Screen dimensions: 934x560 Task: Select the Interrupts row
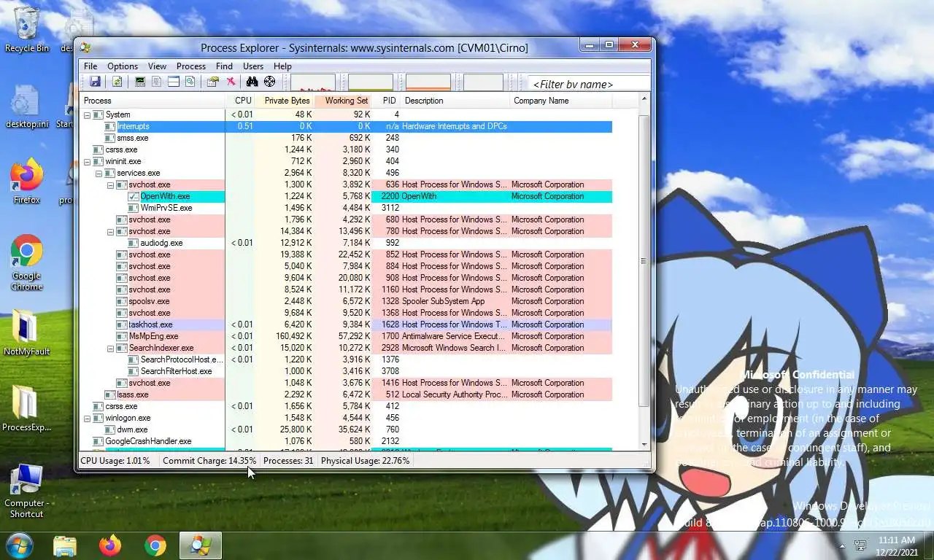tap(346, 126)
